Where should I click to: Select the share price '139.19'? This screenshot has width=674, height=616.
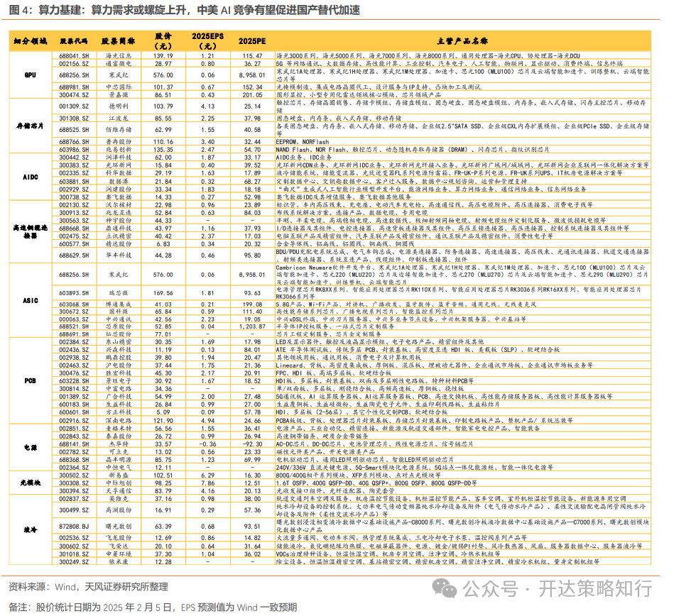coord(163,56)
